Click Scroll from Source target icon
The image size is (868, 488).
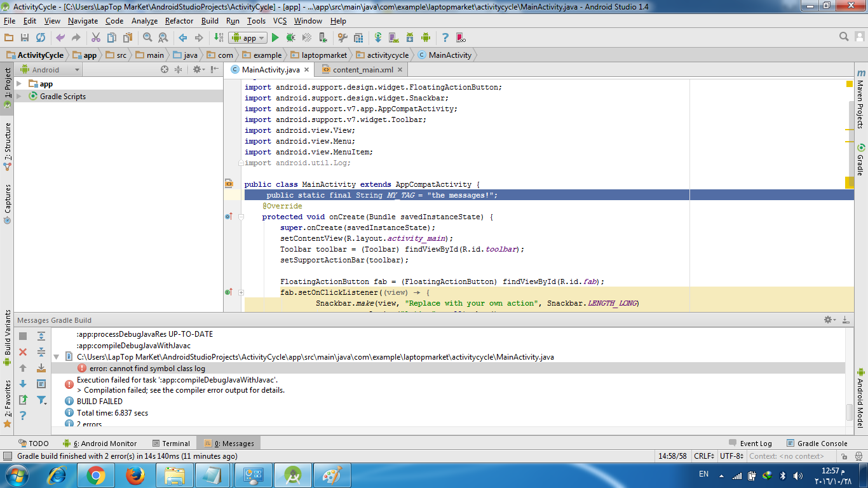(164, 70)
